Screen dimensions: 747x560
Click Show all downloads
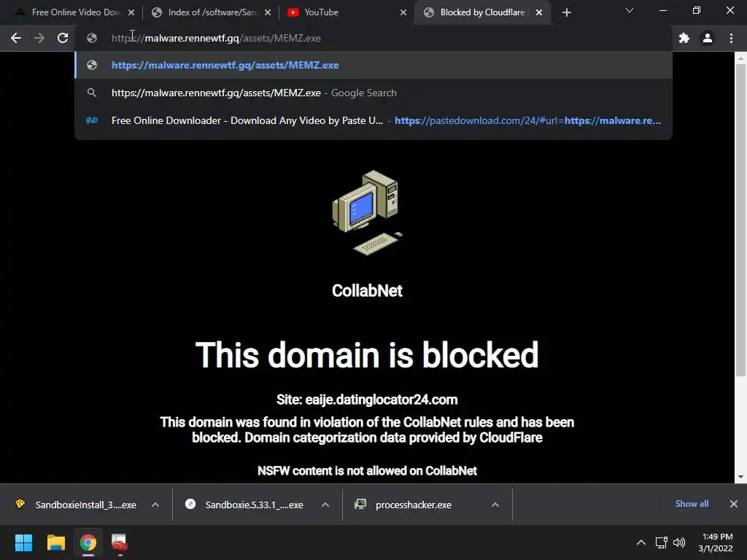692,504
